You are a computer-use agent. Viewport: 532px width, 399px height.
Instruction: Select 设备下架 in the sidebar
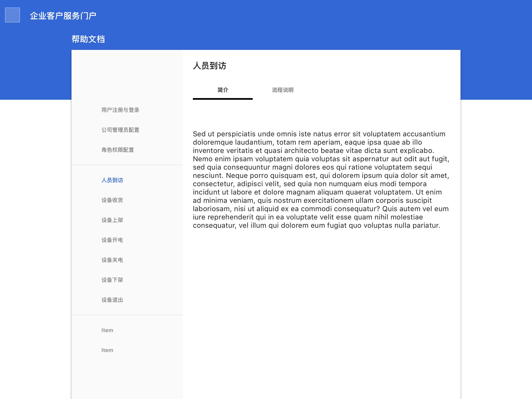click(x=112, y=280)
